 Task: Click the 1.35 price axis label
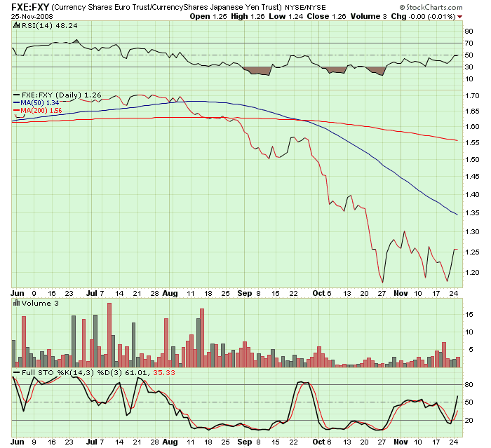pos(473,213)
